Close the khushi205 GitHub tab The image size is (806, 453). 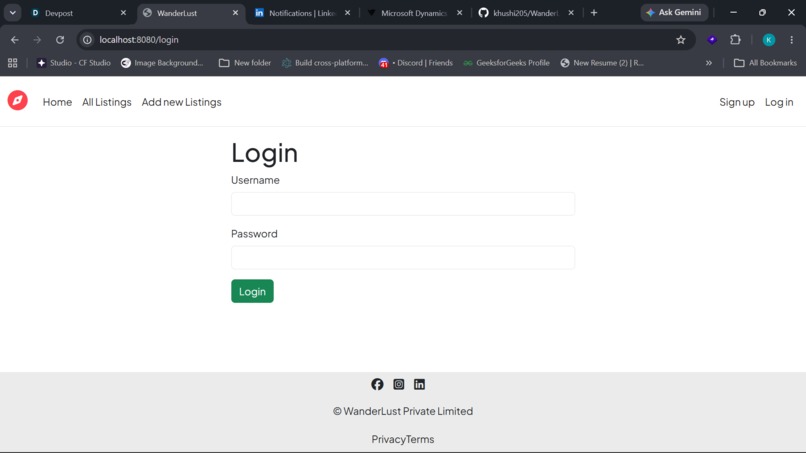[x=571, y=13]
